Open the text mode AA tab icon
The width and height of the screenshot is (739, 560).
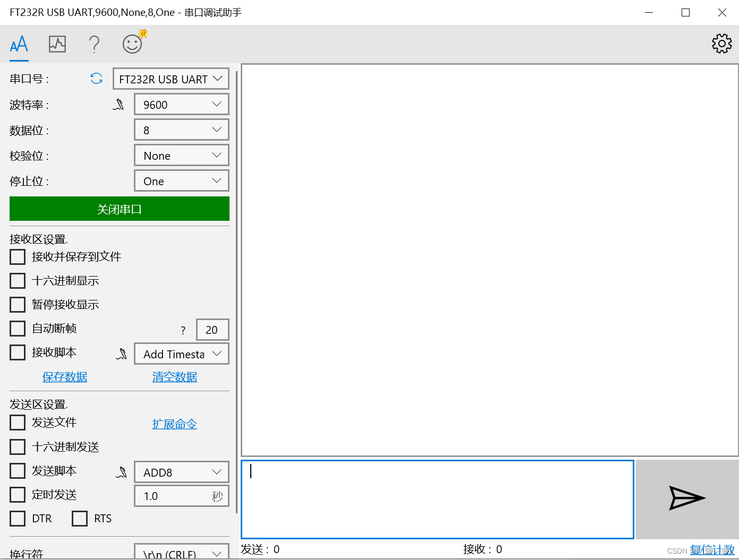[19, 44]
